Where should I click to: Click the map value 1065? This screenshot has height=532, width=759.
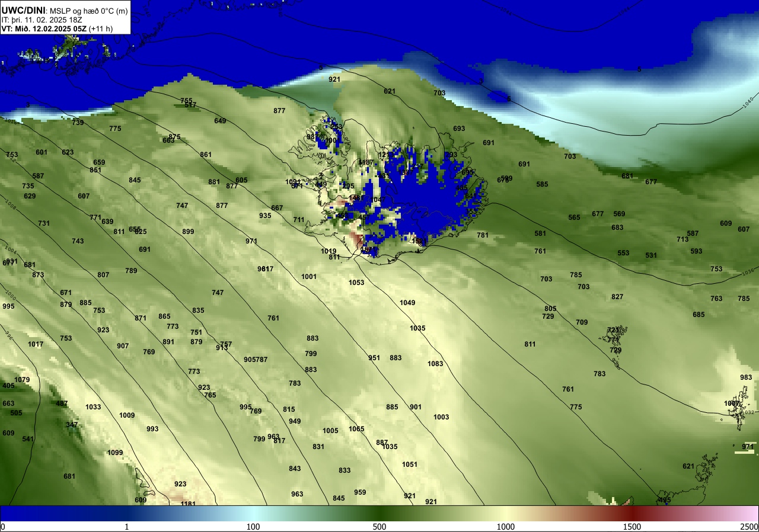(x=356, y=429)
